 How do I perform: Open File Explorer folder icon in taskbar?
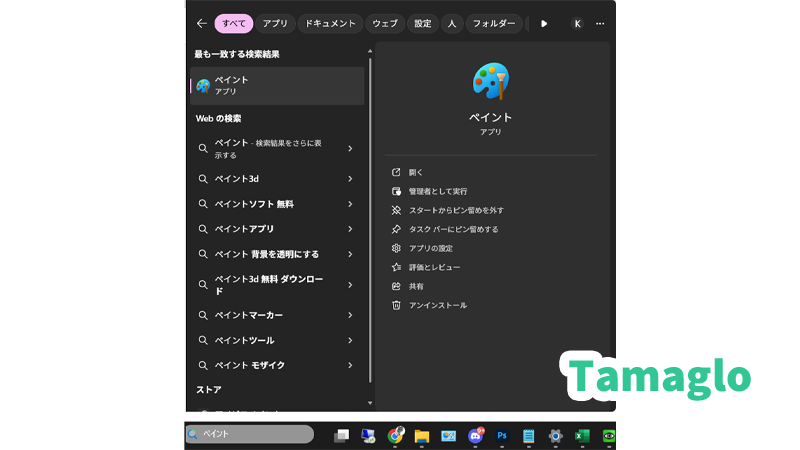(x=422, y=436)
